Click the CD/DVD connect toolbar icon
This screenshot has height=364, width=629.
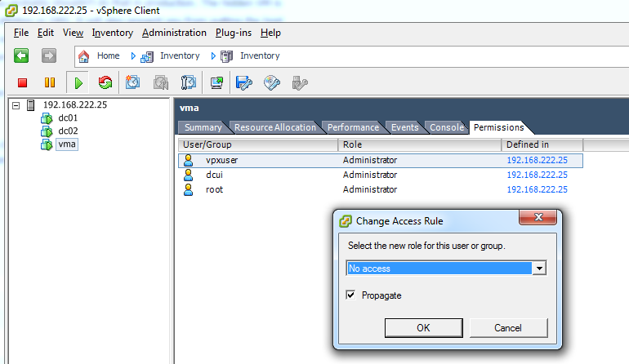point(272,82)
